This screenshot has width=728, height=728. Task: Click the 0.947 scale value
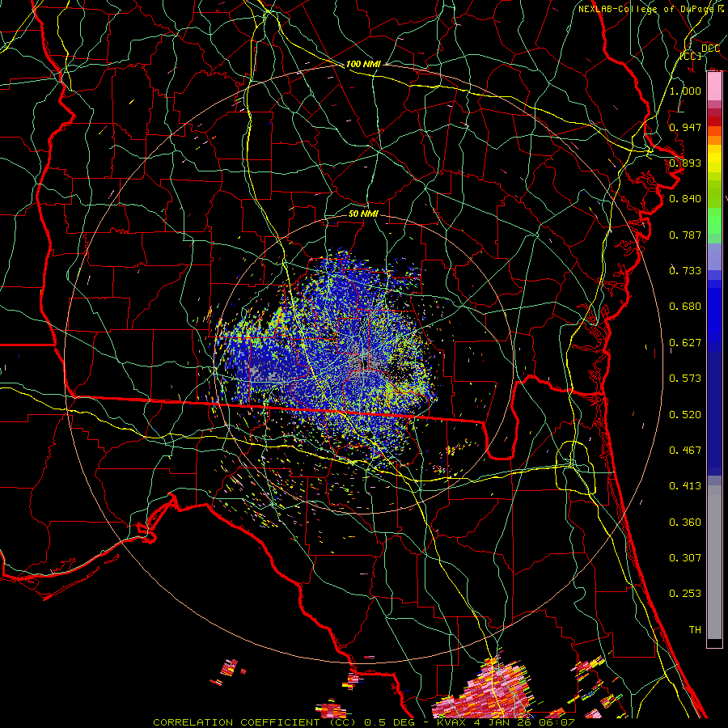tap(685, 127)
